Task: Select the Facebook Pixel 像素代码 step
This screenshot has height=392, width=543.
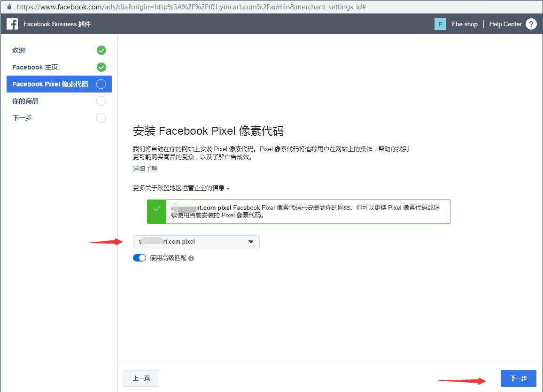Action: coord(50,84)
